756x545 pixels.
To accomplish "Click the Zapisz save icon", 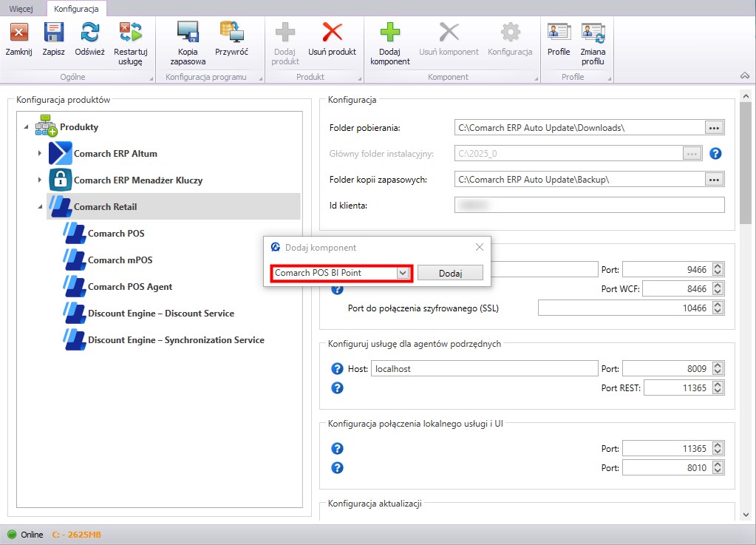I will 53,33.
